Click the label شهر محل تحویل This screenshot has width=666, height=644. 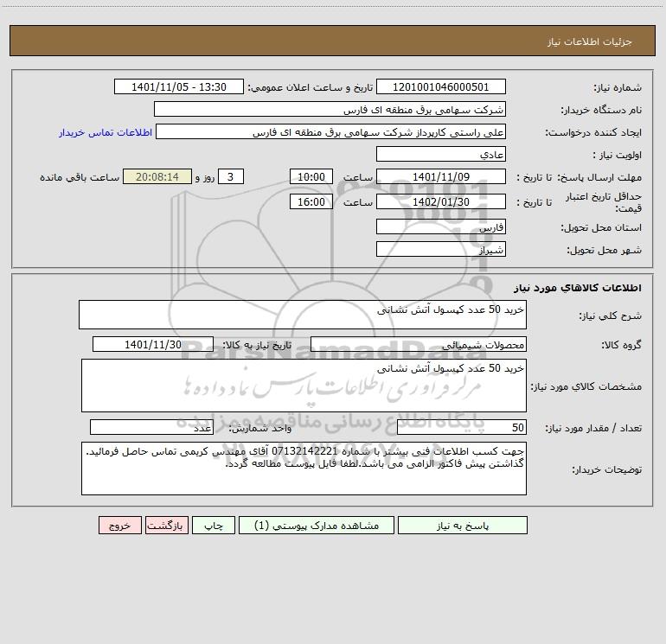click(x=605, y=250)
